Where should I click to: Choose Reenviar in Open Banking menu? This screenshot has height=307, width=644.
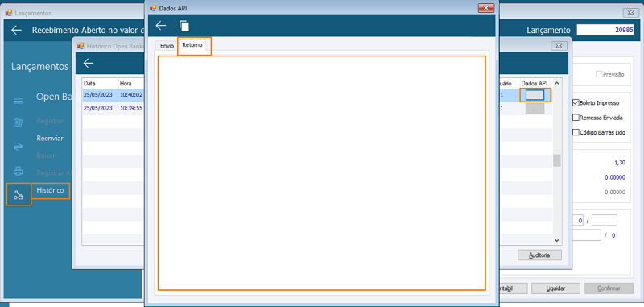(x=50, y=138)
